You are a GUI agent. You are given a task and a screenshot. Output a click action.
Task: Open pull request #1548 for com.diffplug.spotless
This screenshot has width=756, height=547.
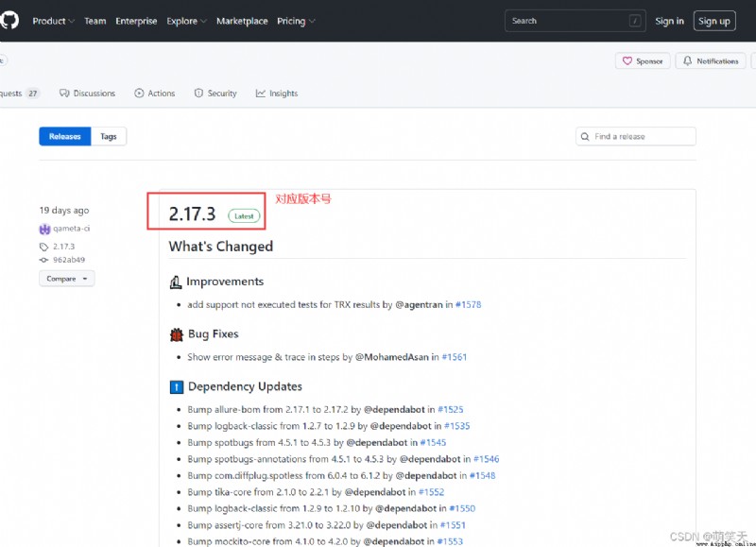(482, 476)
